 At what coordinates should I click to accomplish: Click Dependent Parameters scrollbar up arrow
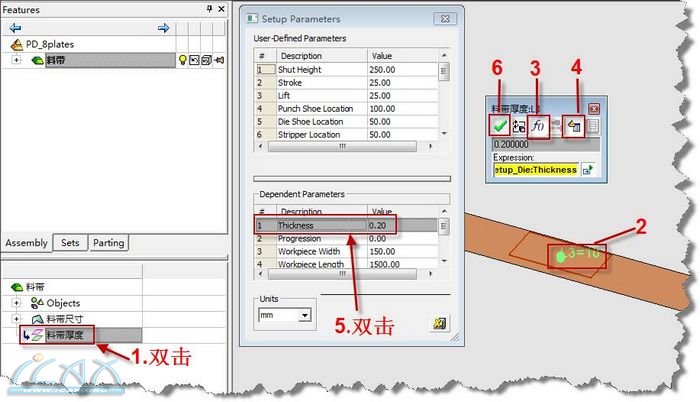(x=444, y=211)
